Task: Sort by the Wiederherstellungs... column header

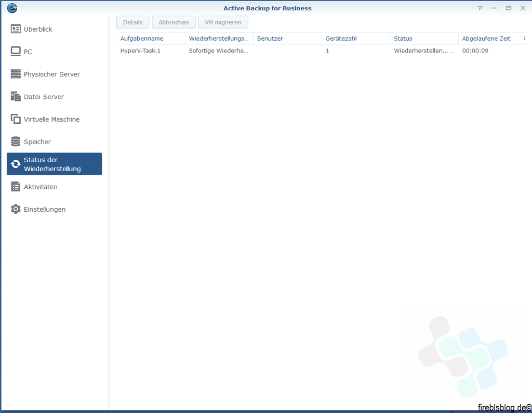Action: click(x=219, y=38)
